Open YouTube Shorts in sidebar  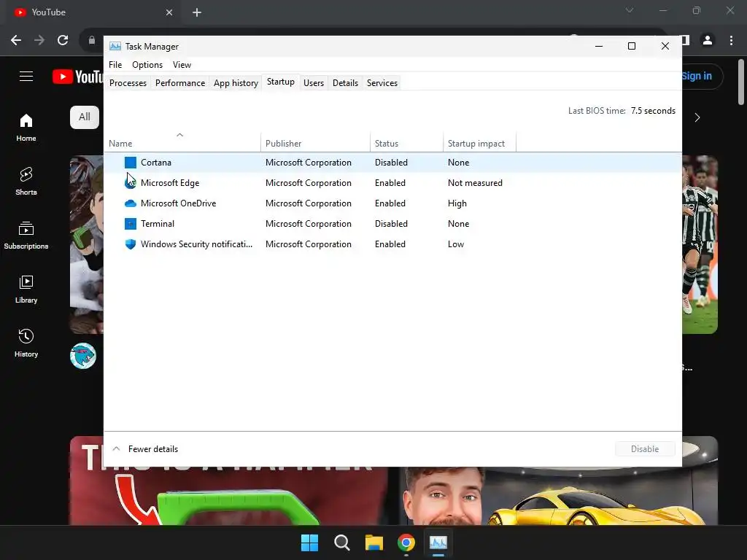(x=26, y=182)
